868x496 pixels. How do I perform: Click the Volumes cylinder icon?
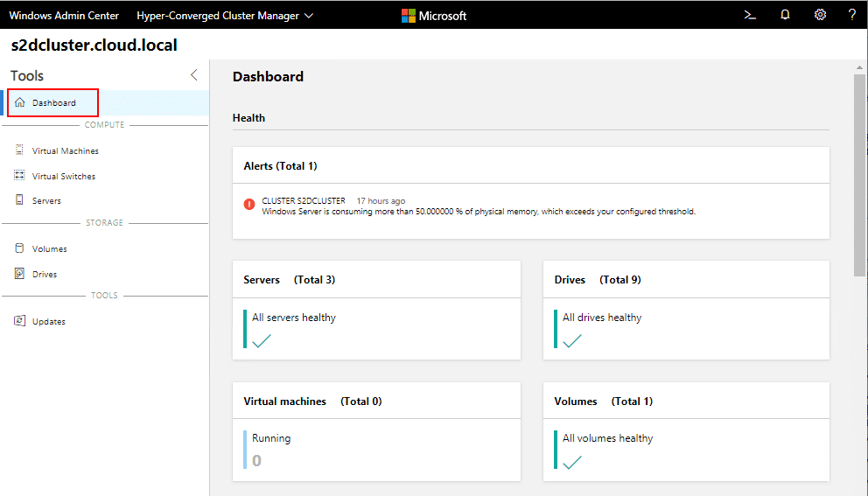point(20,248)
